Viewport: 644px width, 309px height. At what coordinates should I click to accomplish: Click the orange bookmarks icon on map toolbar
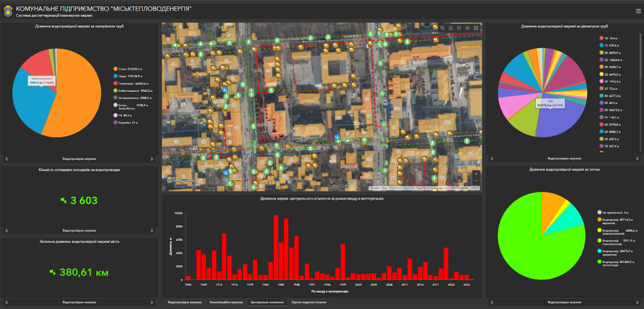pos(434,28)
